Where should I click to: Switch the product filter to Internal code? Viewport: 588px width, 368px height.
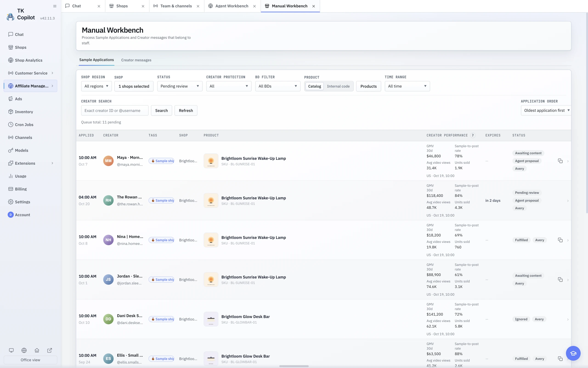click(x=338, y=86)
